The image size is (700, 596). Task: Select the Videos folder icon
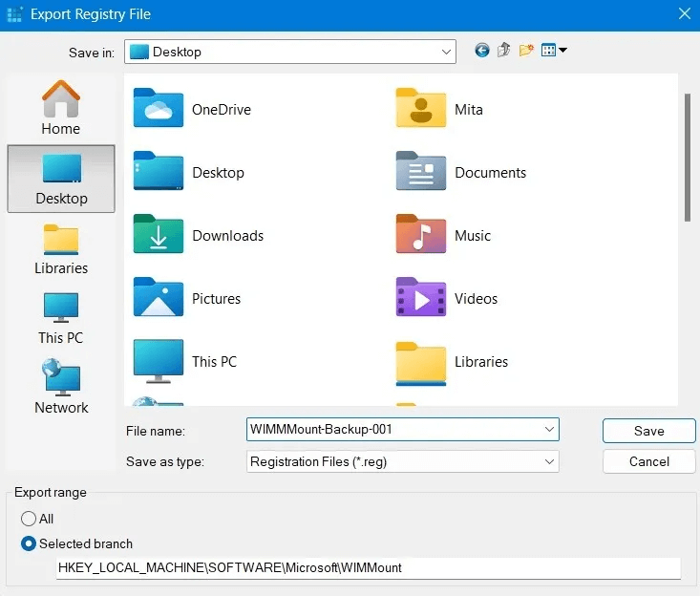420,297
